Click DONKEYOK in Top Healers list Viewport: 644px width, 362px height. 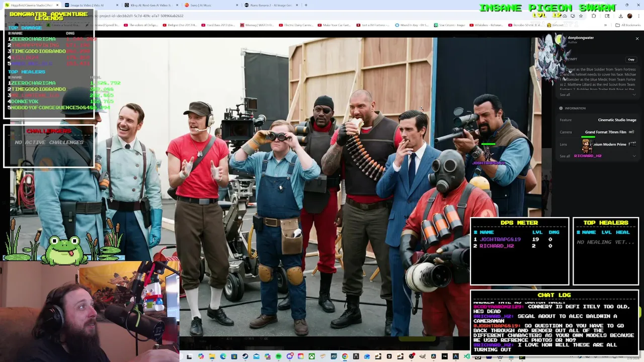pyautogui.click(x=24, y=102)
